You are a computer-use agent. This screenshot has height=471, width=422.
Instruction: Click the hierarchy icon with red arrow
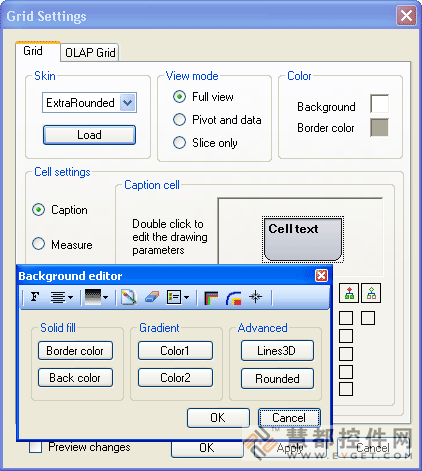click(349, 293)
